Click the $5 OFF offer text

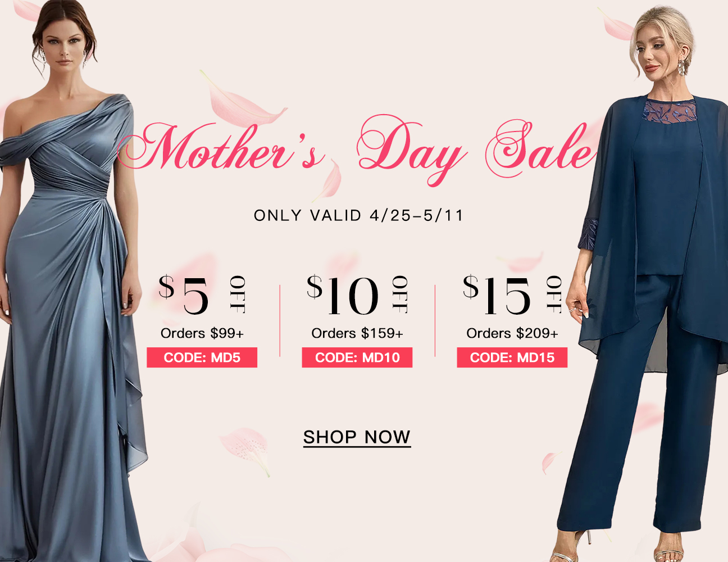[202, 294]
